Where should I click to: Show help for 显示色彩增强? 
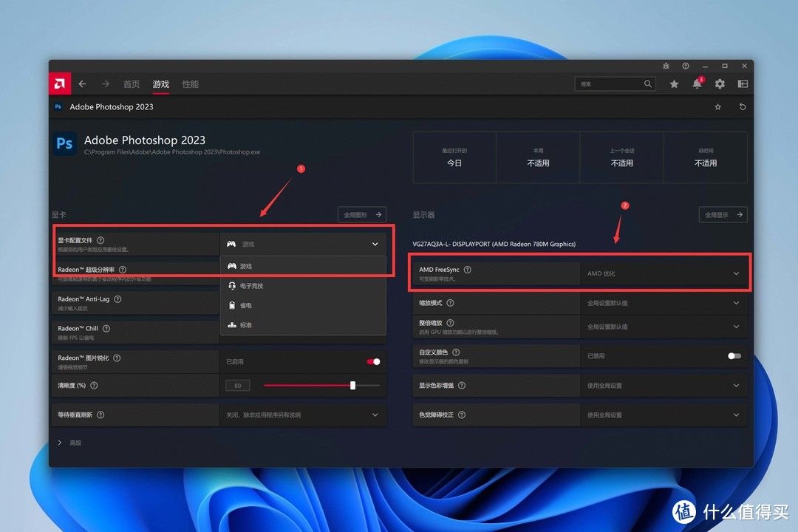pos(462,386)
